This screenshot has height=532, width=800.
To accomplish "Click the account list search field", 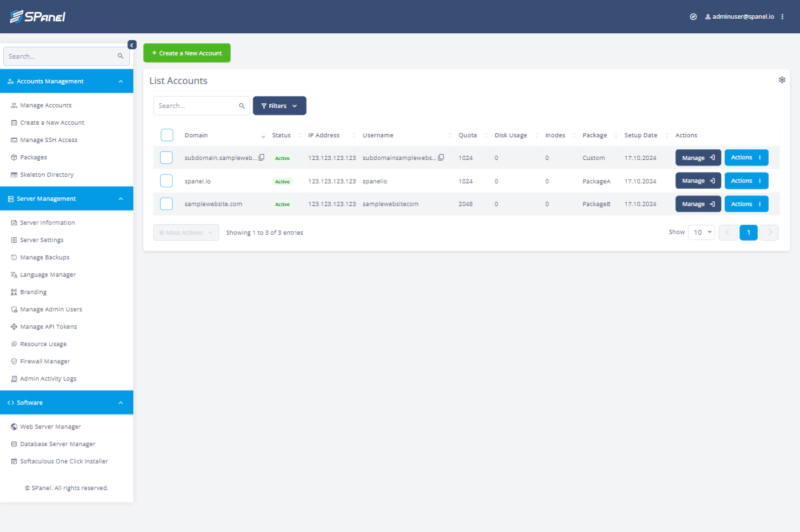I will tap(201, 105).
